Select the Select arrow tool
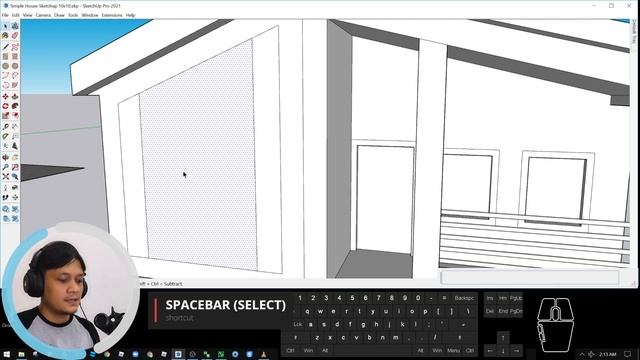 click(x=5, y=26)
